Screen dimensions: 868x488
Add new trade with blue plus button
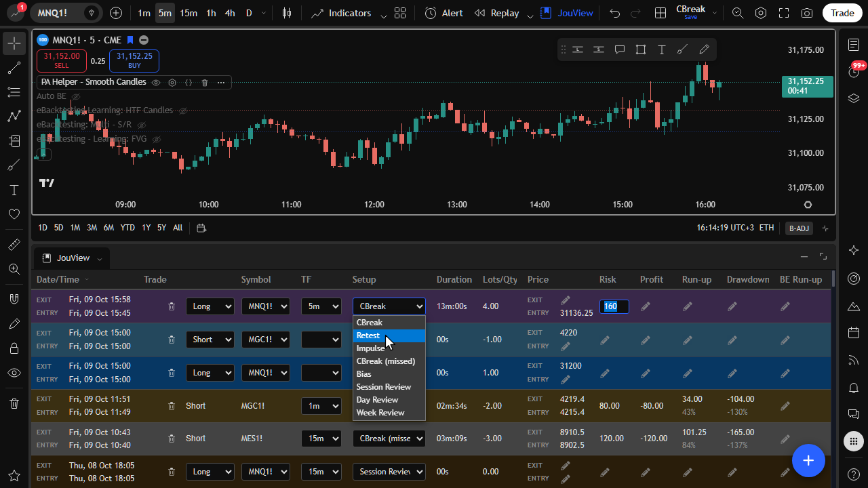[808, 461]
